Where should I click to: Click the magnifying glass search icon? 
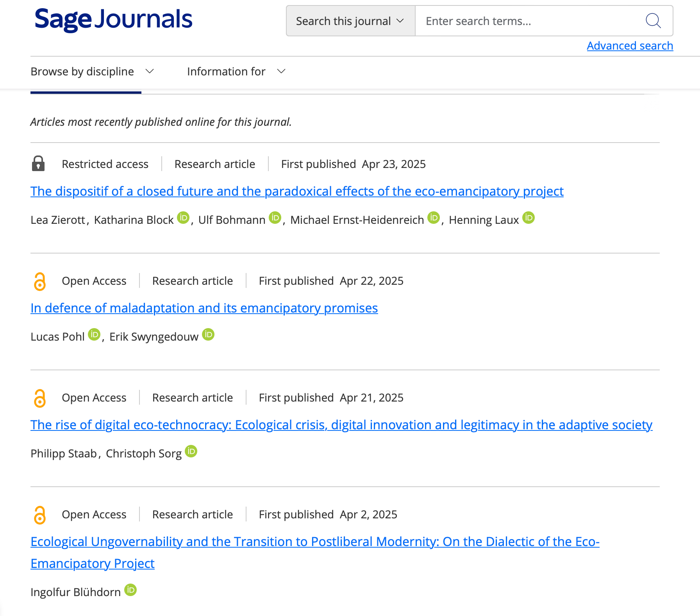pyautogui.click(x=653, y=21)
